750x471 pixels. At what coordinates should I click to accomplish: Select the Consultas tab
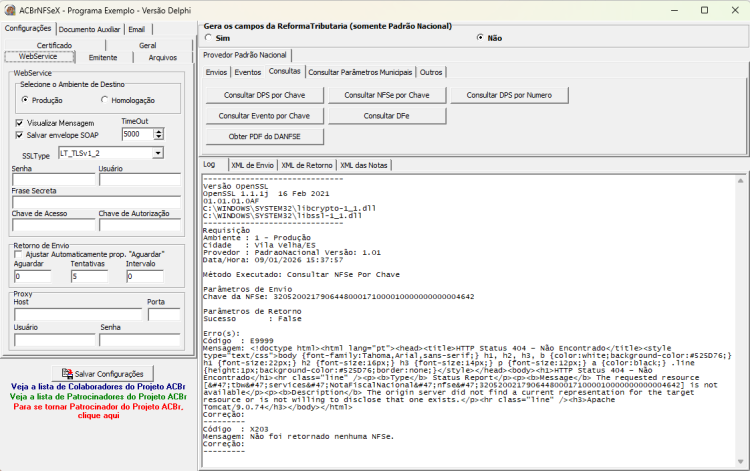(285, 71)
